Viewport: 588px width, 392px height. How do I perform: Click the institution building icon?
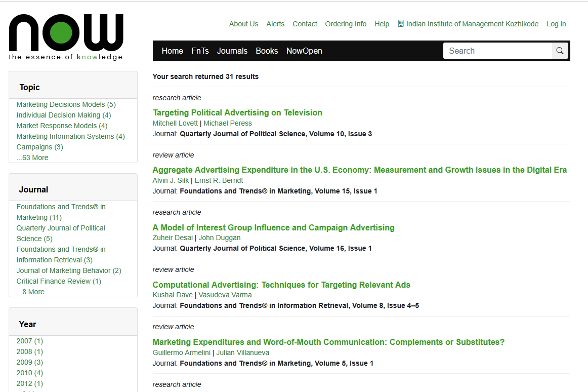[401, 24]
